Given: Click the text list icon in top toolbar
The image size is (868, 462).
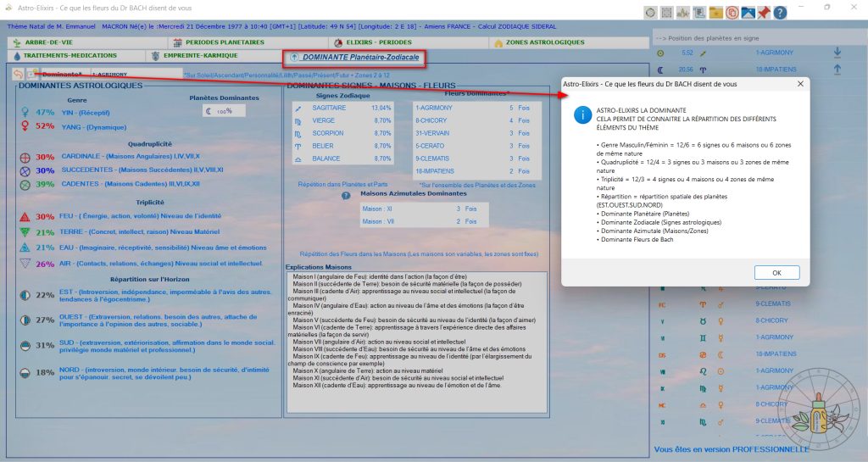Looking at the screenshot, I should [699, 13].
